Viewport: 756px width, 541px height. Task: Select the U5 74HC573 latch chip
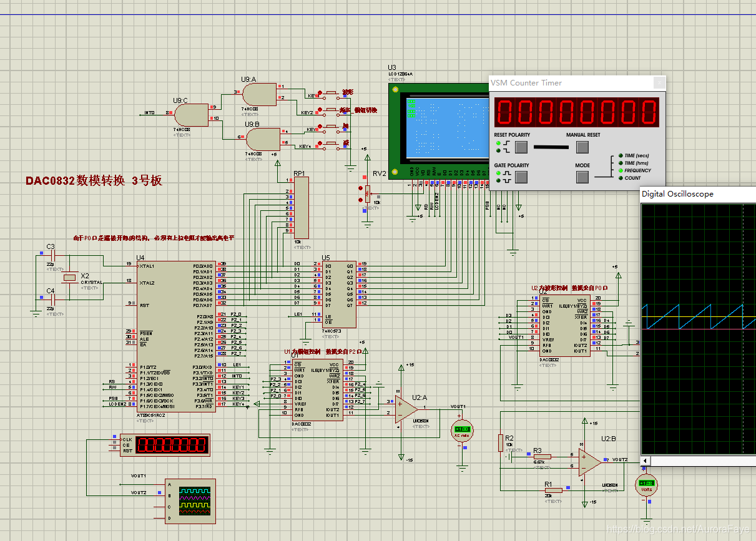[340, 294]
